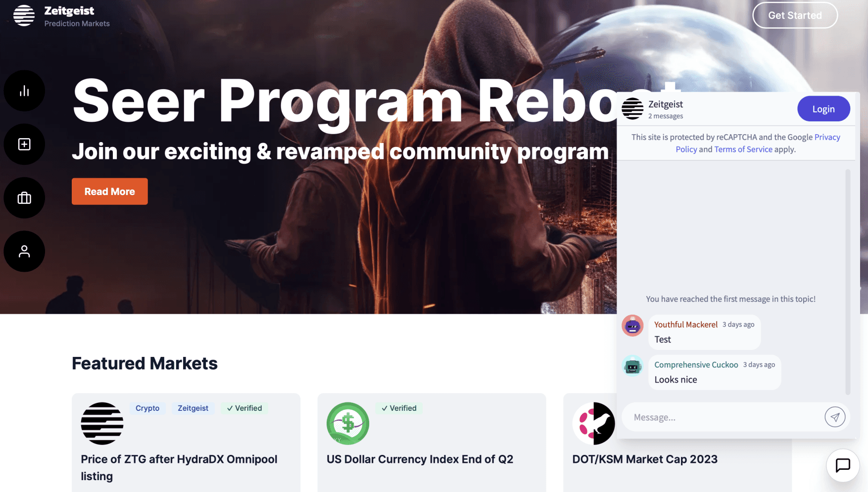This screenshot has height=492, width=868.
Task: Click the Read More button
Action: tap(110, 192)
